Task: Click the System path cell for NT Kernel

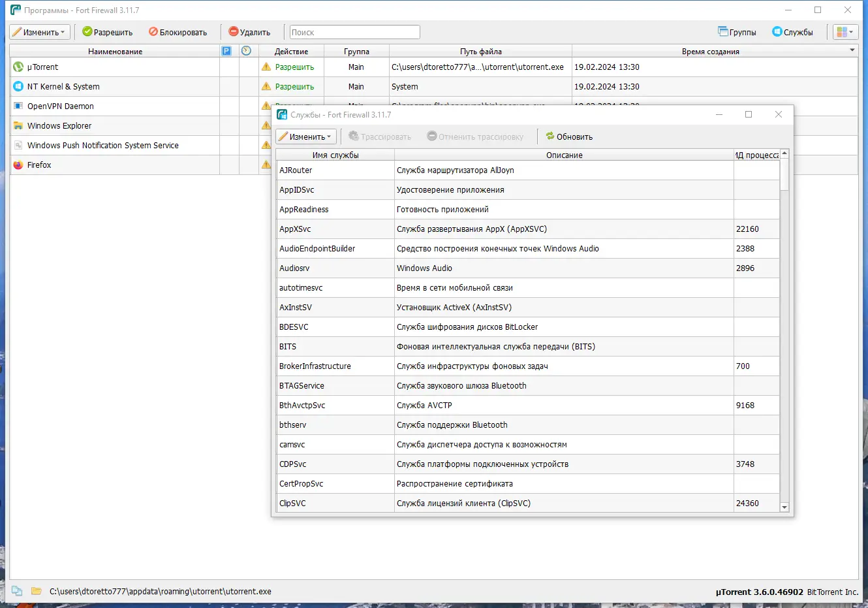Action: [480, 86]
